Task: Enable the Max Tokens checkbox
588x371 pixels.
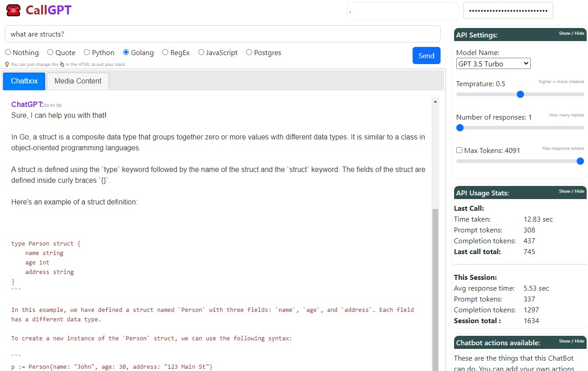Action: (x=459, y=150)
